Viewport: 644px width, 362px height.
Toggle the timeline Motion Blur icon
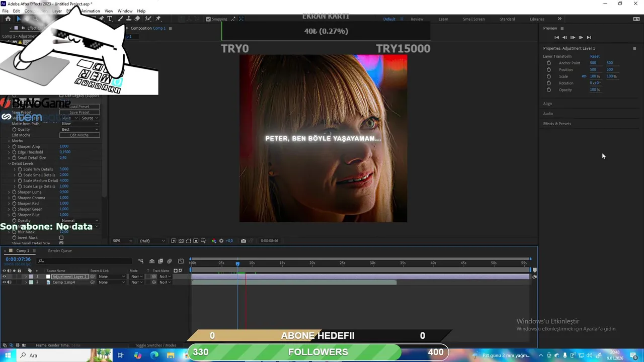(170, 261)
